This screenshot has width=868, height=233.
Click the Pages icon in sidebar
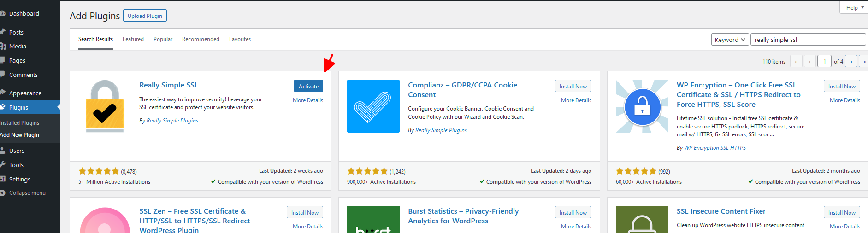pyautogui.click(x=2, y=60)
